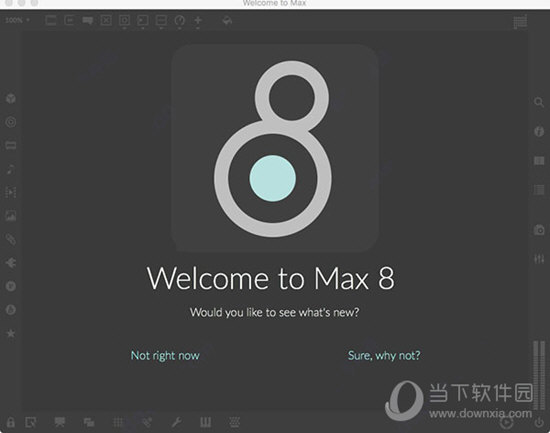Open the plus add-object menu
The height and width of the screenshot is (433, 550).
[x=198, y=21]
